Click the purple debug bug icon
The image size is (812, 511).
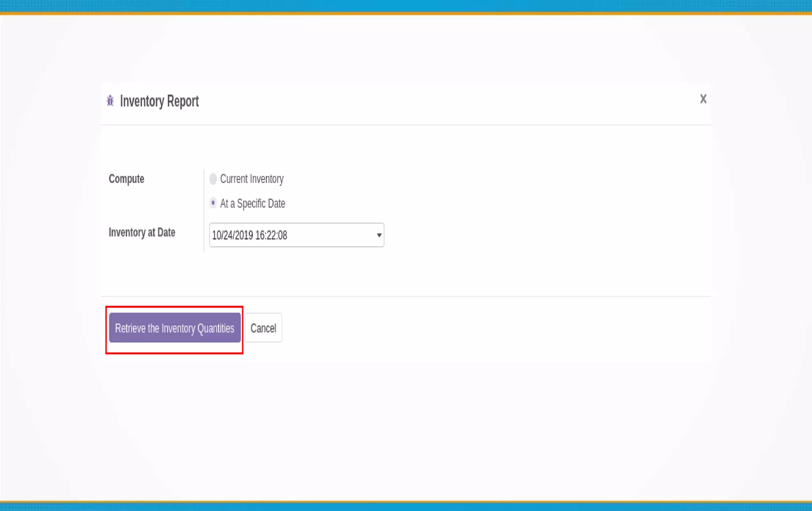110,101
